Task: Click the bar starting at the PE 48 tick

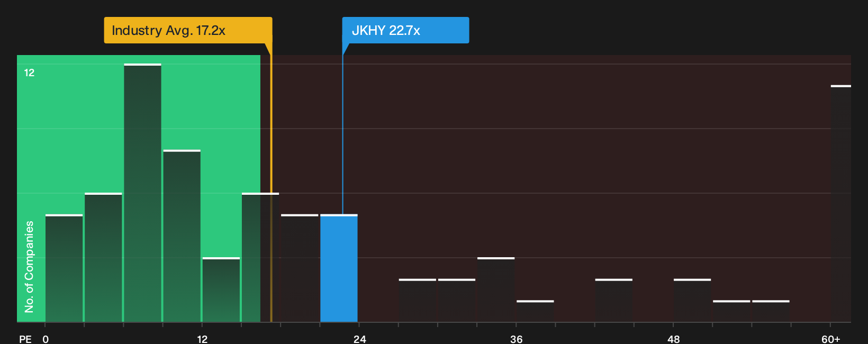Action: click(692, 301)
